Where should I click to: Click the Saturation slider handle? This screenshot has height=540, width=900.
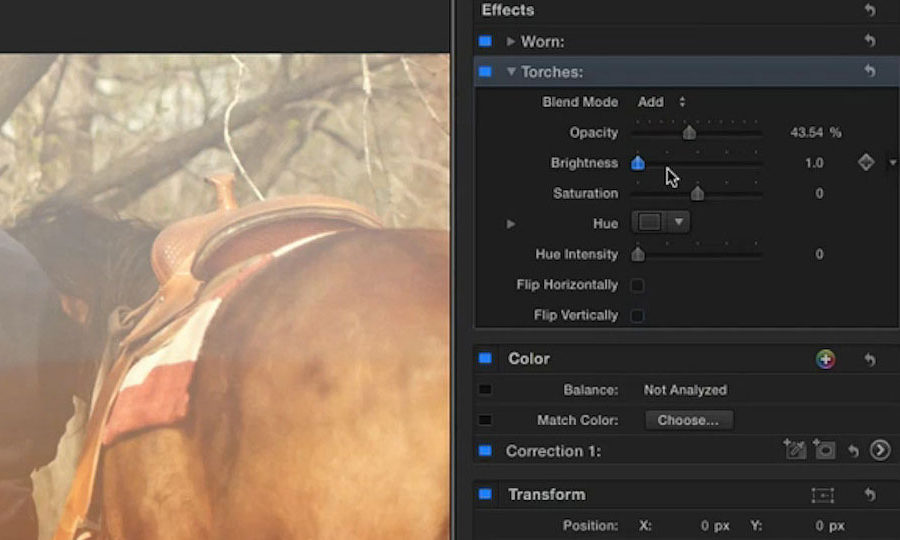pos(697,193)
